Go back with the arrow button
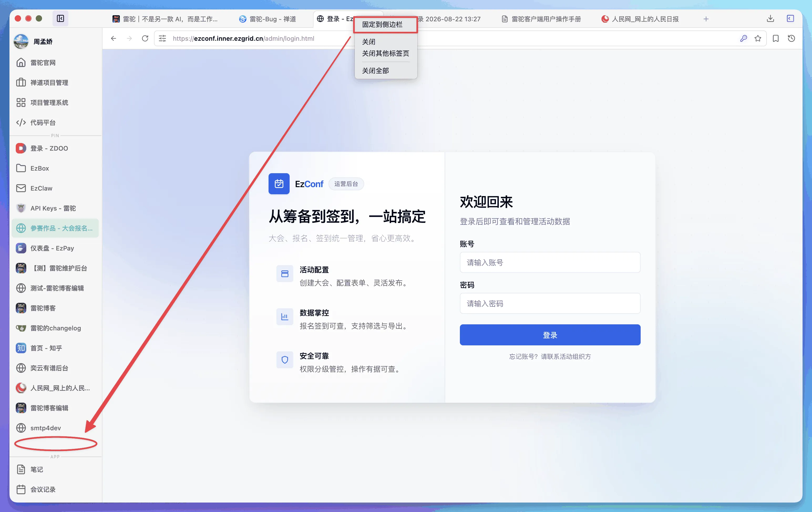The height and width of the screenshot is (512, 812). click(114, 38)
